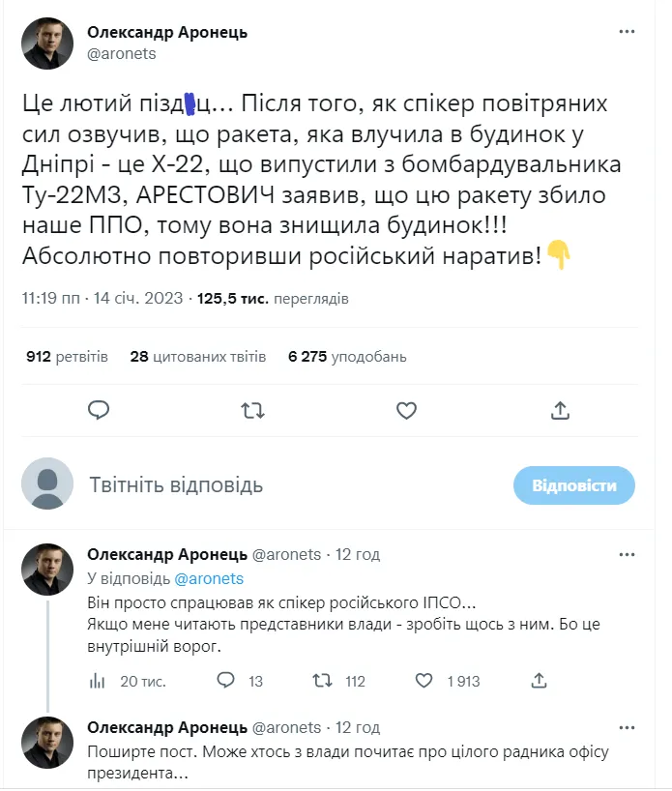This screenshot has height=791, width=672.
Task: Click the retweet icon on the main tweet
Action: pyautogui.click(x=252, y=410)
